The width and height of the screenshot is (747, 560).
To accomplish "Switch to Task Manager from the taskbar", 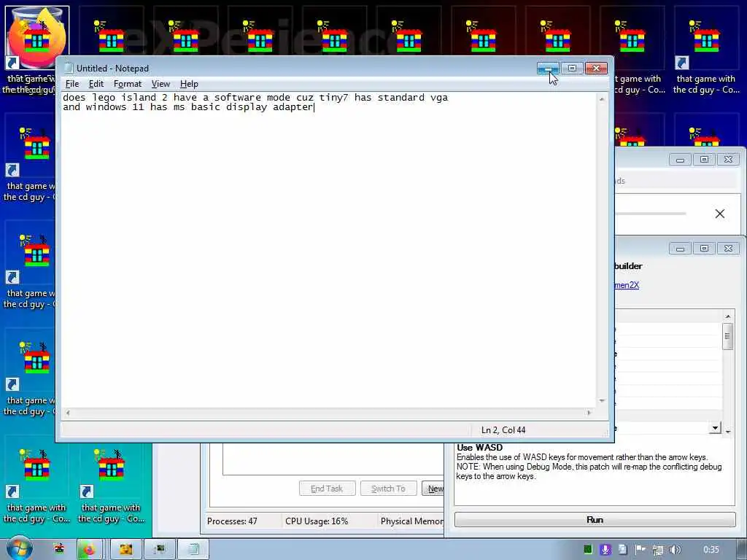I will 159,550.
